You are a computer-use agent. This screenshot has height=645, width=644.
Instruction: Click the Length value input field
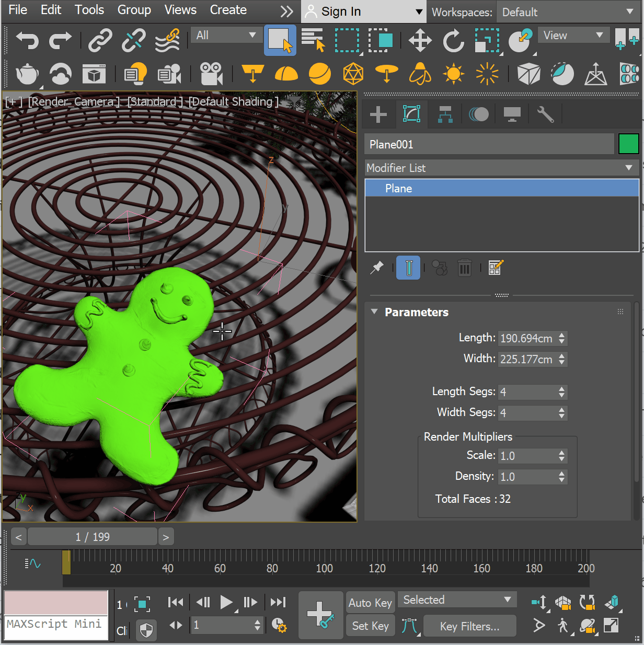(x=527, y=338)
